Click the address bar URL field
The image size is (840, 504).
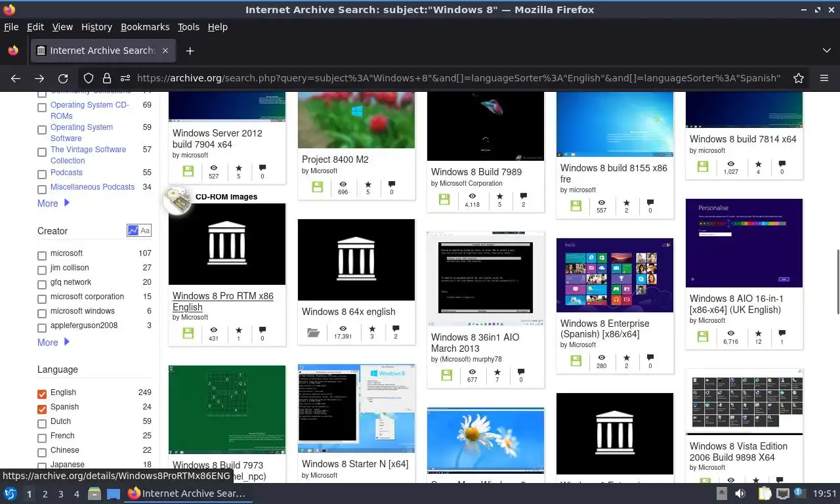pyautogui.click(x=458, y=78)
